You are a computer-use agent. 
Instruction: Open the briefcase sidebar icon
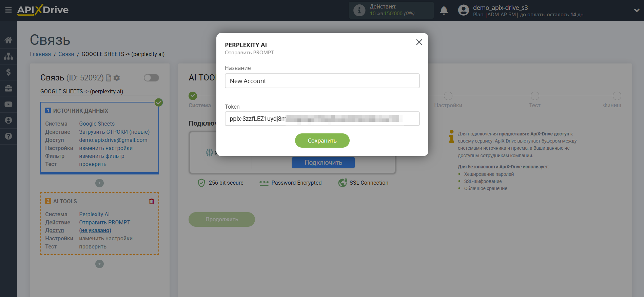pos(8,88)
